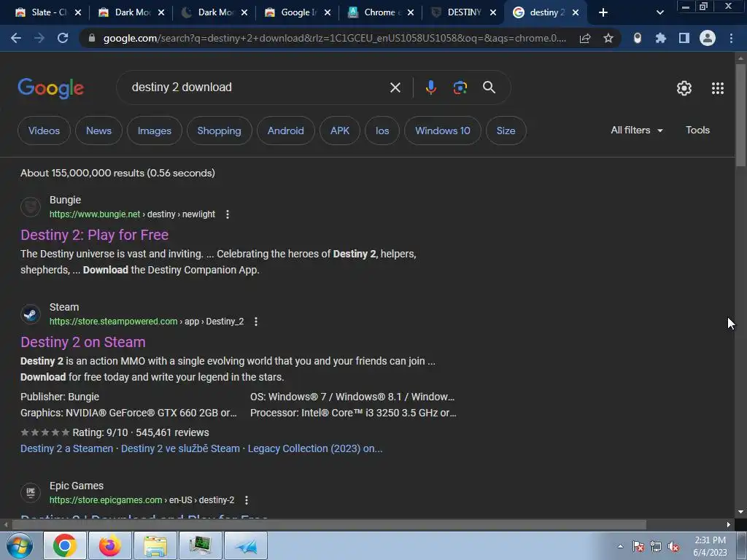This screenshot has height=560, width=747.
Task: Close the DESTINY tab
Action: click(x=494, y=12)
